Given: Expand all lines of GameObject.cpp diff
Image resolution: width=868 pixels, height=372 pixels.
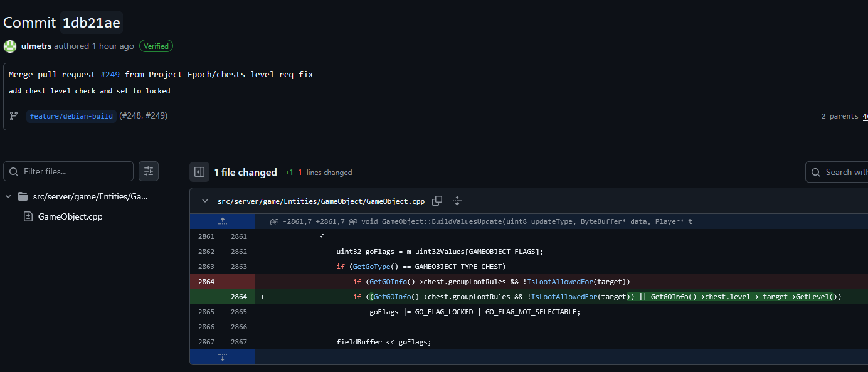Looking at the screenshot, I should (x=457, y=201).
